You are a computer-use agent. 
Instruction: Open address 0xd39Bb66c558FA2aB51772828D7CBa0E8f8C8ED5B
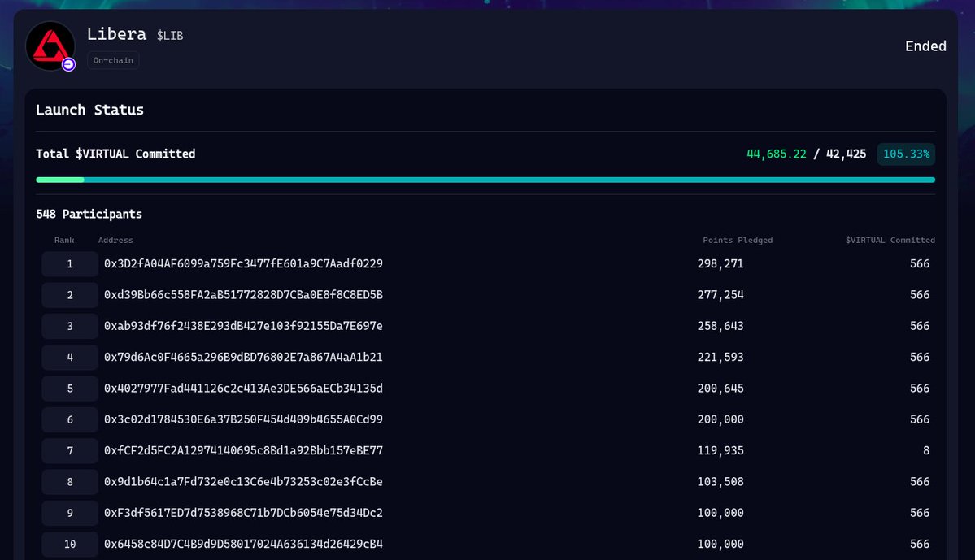[x=243, y=294]
